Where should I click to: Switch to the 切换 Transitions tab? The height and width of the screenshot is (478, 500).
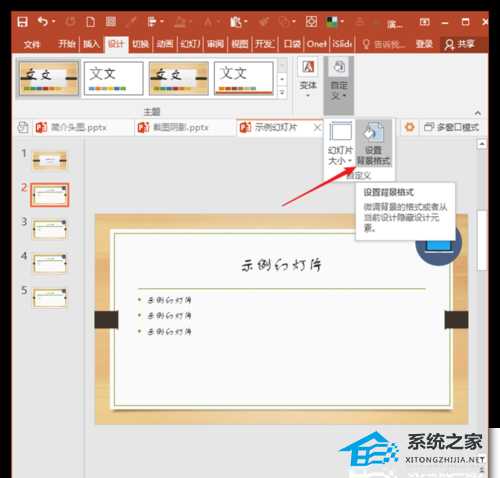[x=140, y=44]
